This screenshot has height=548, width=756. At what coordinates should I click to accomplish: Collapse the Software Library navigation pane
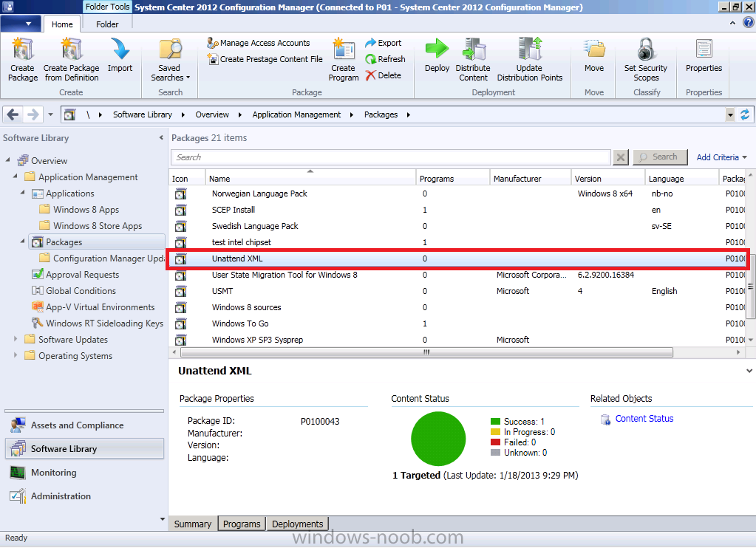[161, 138]
